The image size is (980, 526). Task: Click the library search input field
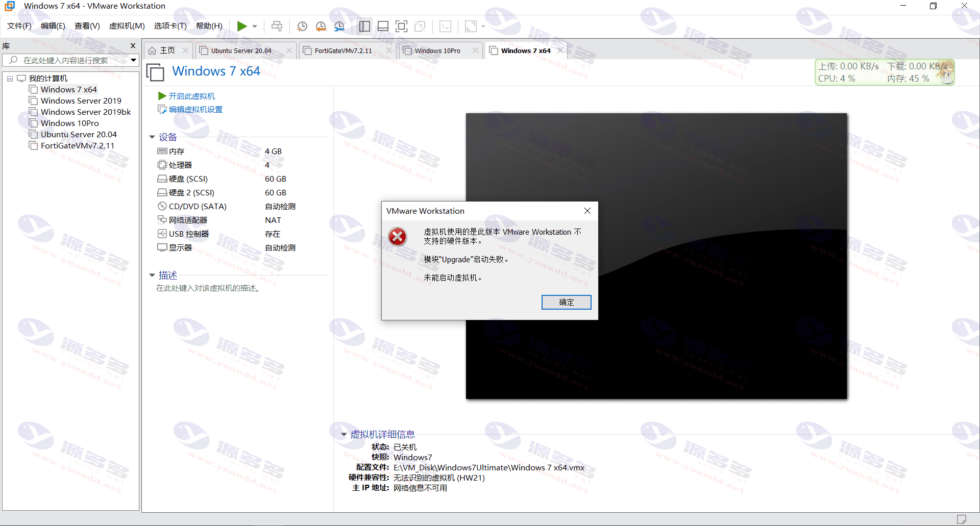point(66,60)
